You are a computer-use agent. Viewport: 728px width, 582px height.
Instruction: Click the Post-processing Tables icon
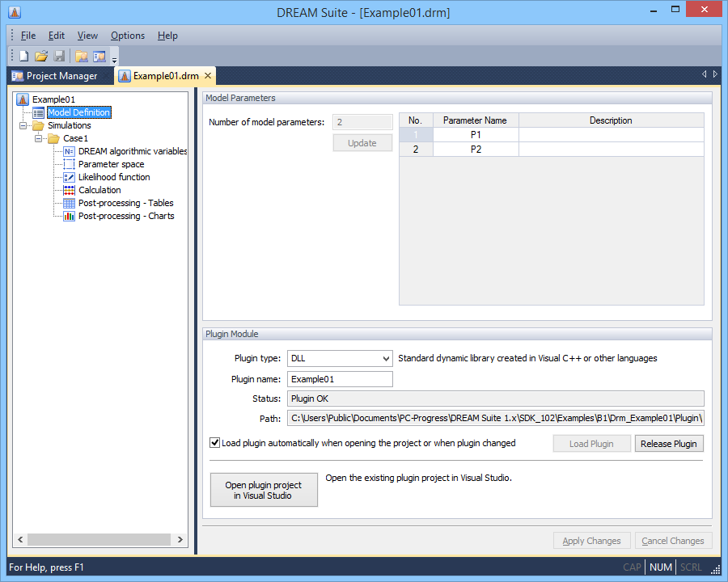coord(70,203)
